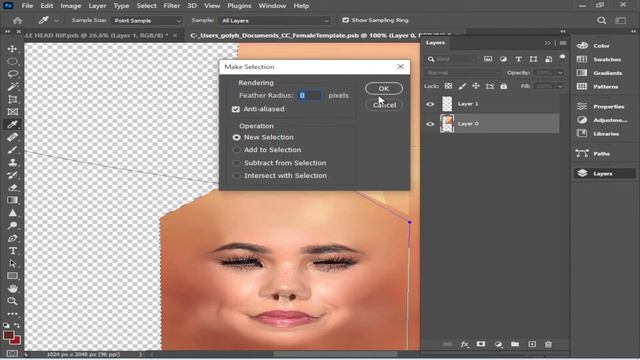
Task: Add a layer mask from Layers footer
Action: pyautogui.click(x=481, y=344)
